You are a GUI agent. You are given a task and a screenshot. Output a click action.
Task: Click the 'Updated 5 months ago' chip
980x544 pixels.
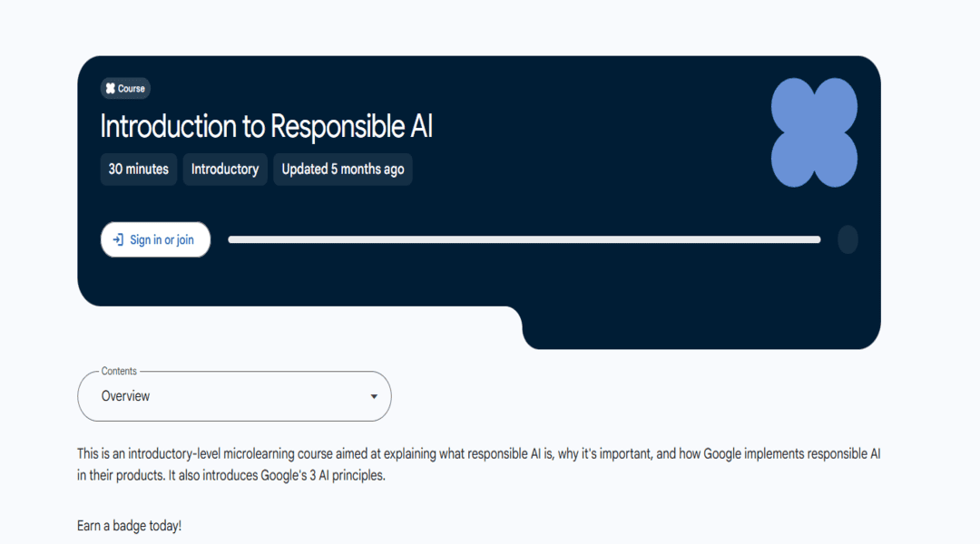pyautogui.click(x=343, y=170)
